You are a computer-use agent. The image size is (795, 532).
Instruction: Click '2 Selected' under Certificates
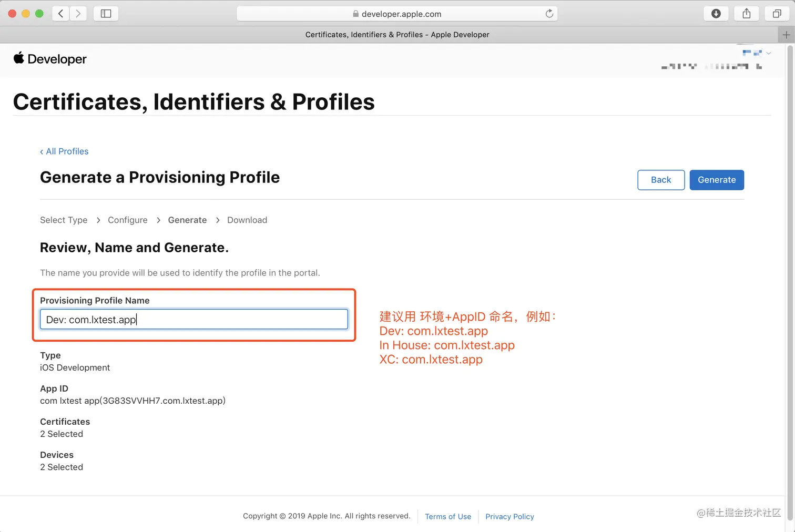(62, 434)
